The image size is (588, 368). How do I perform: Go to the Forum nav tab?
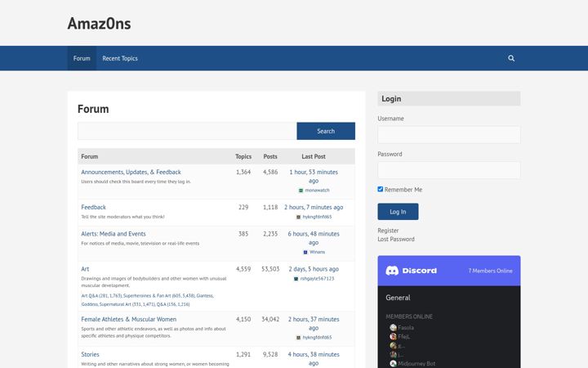[x=82, y=58]
